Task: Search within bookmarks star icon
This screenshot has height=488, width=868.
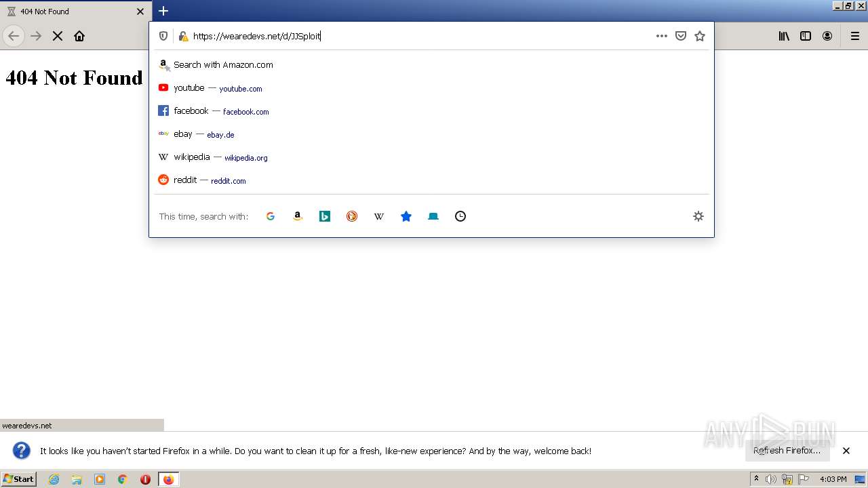Action: pos(406,216)
